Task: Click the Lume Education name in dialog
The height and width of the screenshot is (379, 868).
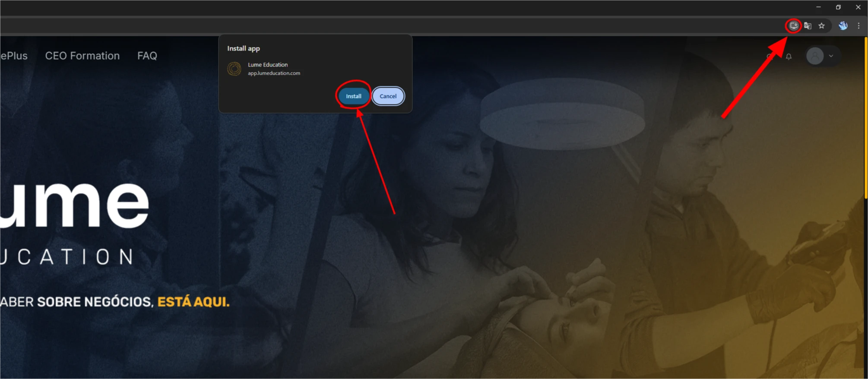Action: pyautogui.click(x=268, y=65)
